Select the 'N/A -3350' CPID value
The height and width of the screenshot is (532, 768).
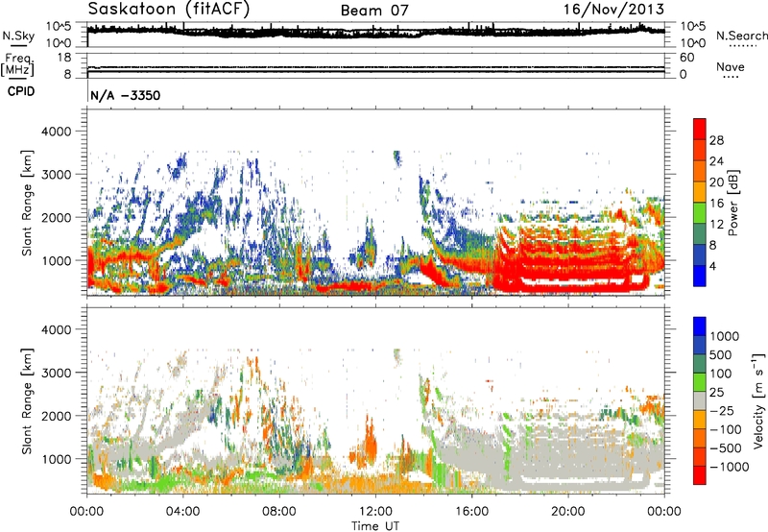(126, 95)
